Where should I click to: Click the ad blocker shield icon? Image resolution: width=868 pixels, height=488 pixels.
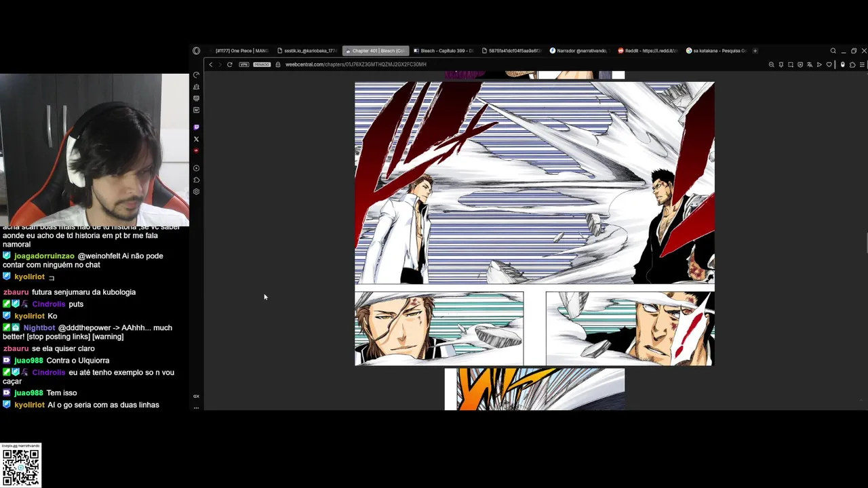point(800,64)
